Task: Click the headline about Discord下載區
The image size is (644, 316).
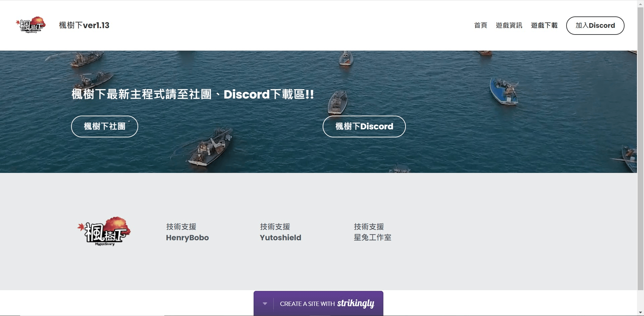Action: tap(192, 94)
